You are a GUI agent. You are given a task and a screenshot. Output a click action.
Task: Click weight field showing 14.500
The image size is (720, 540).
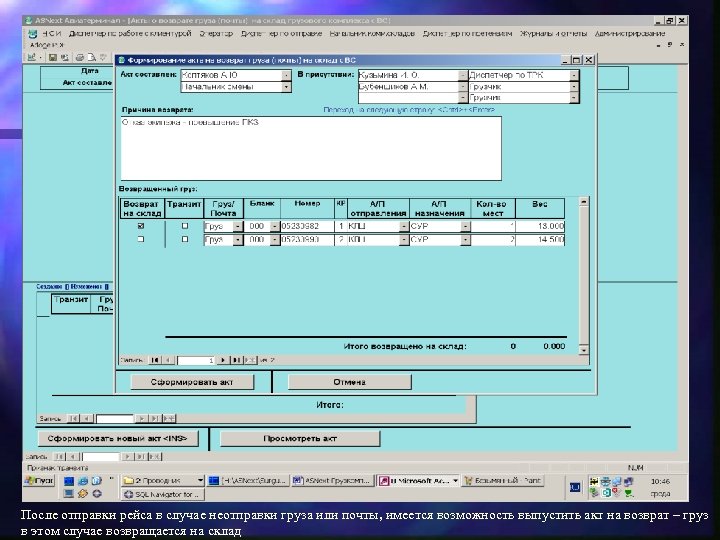[540, 240]
